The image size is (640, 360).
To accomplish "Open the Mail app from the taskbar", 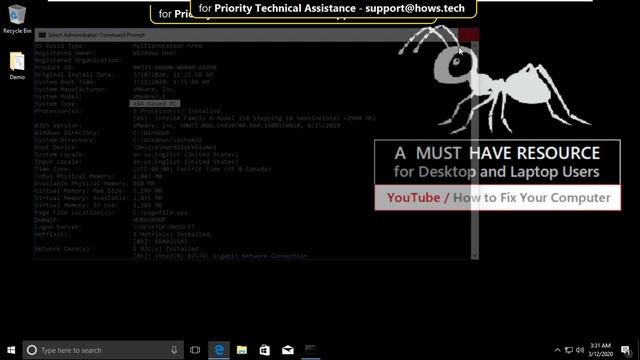I will coord(288,350).
